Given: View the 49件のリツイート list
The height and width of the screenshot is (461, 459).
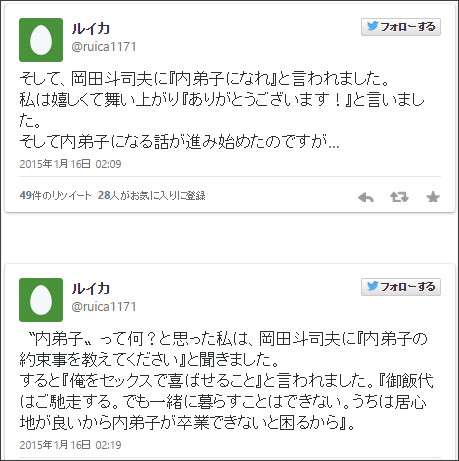Looking at the screenshot, I should [x=55, y=195].
